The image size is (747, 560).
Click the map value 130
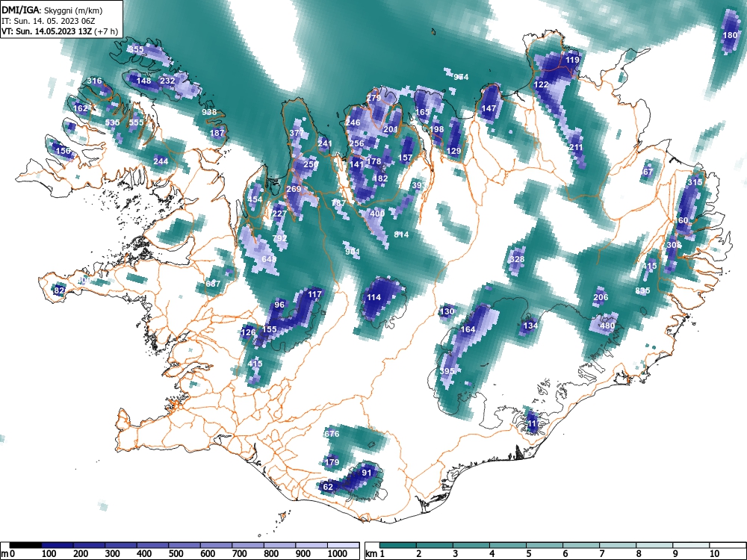click(x=447, y=312)
